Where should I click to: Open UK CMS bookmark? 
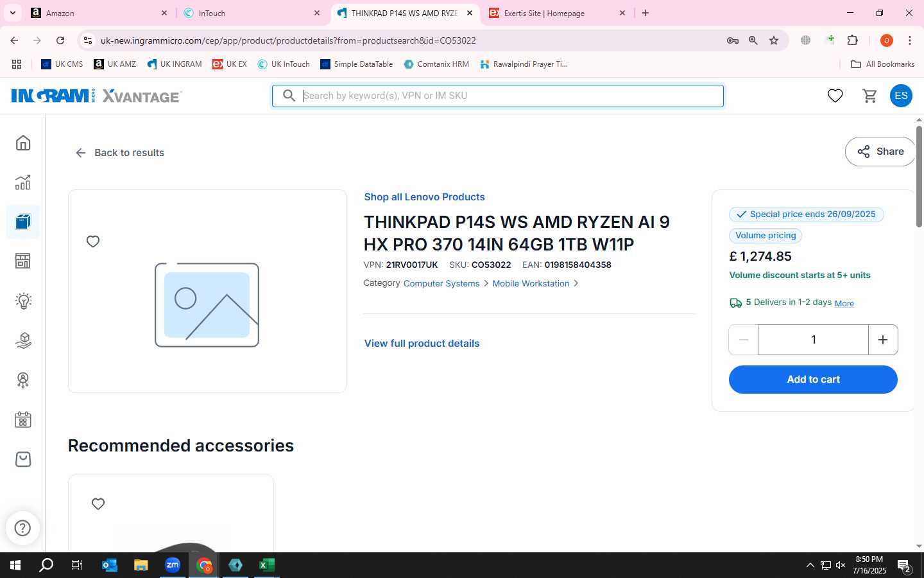point(62,64)
